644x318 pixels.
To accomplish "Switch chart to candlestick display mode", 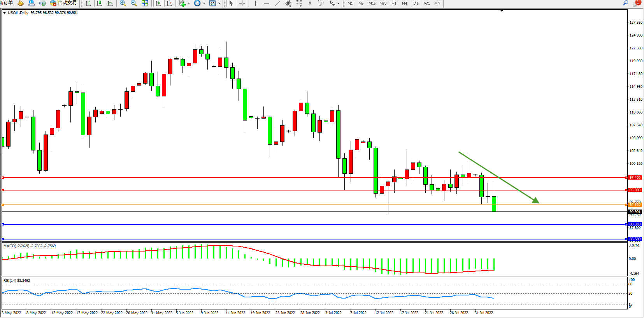I will point(100,3).
